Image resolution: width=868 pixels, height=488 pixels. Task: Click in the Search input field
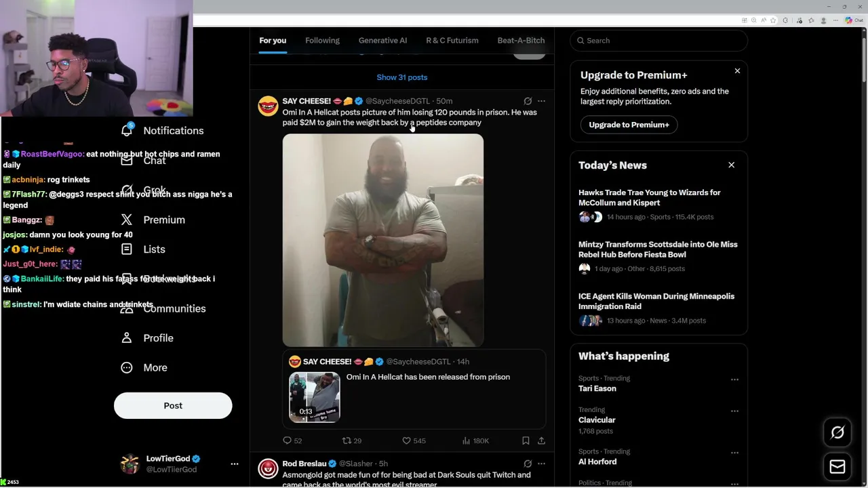[658, 41]
